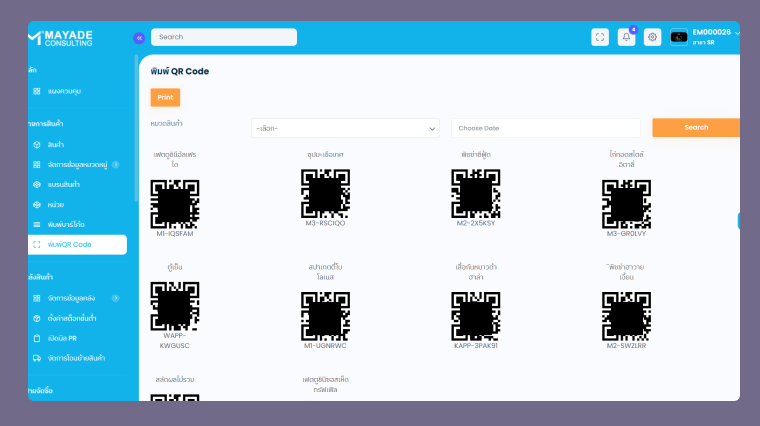Viewport: 760px width, 426px height.
Task: Click the QR Code scan icon
Action: [x=37, y=245]
